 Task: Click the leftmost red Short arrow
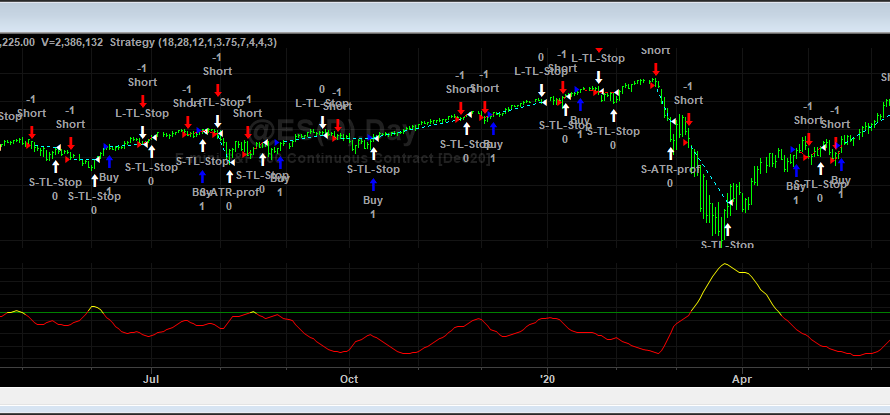[31, 131]
